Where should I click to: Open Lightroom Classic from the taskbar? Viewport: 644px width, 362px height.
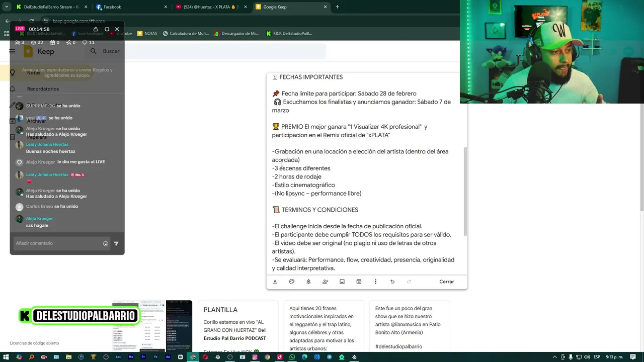tap(119, 357)
